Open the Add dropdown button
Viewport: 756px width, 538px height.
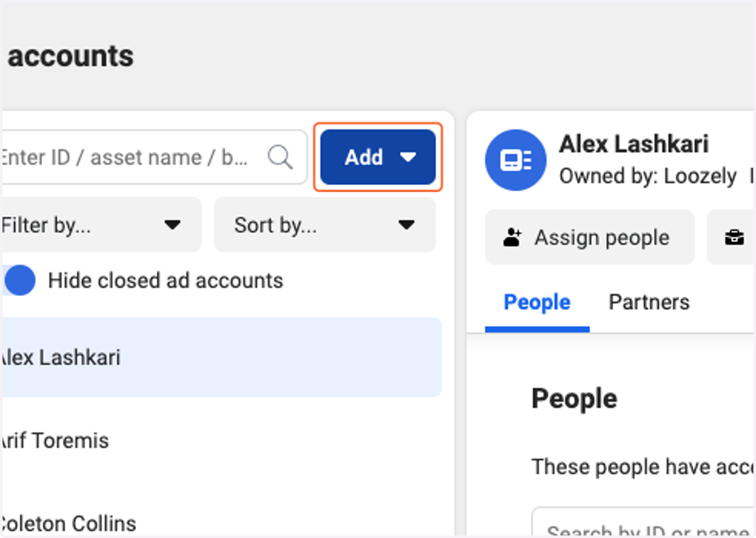click(x=378, y=157)
